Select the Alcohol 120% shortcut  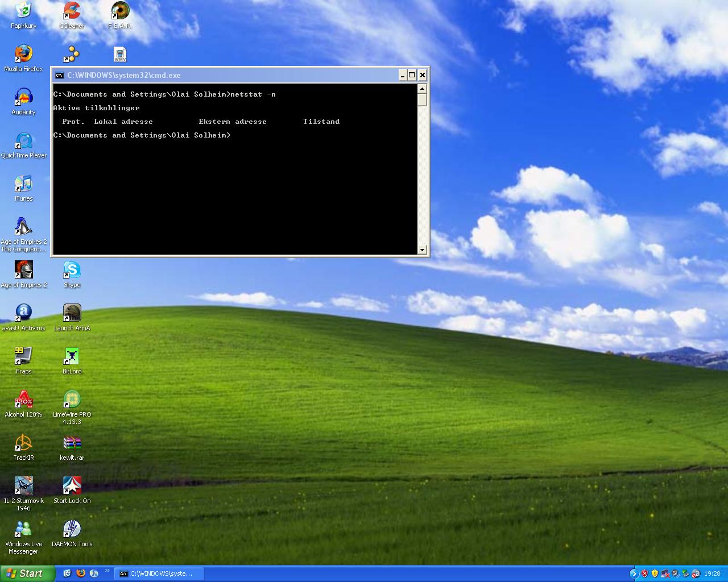click(x=23, y=404)
